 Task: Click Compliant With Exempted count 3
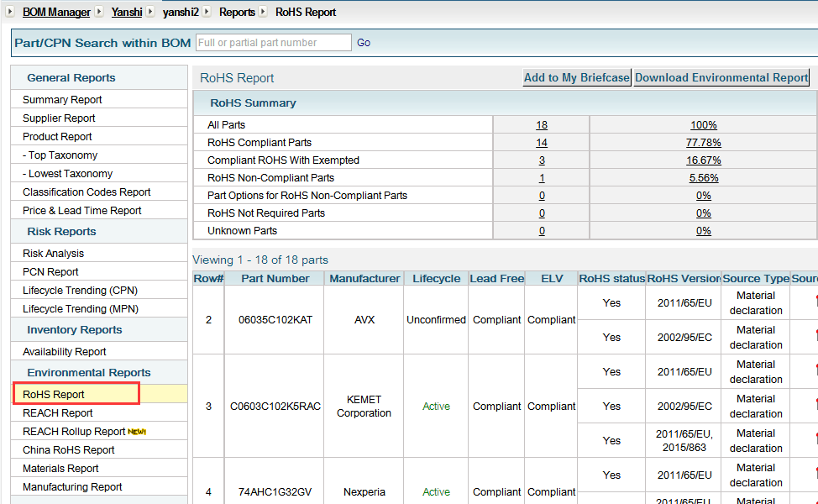tap(542, 160)
